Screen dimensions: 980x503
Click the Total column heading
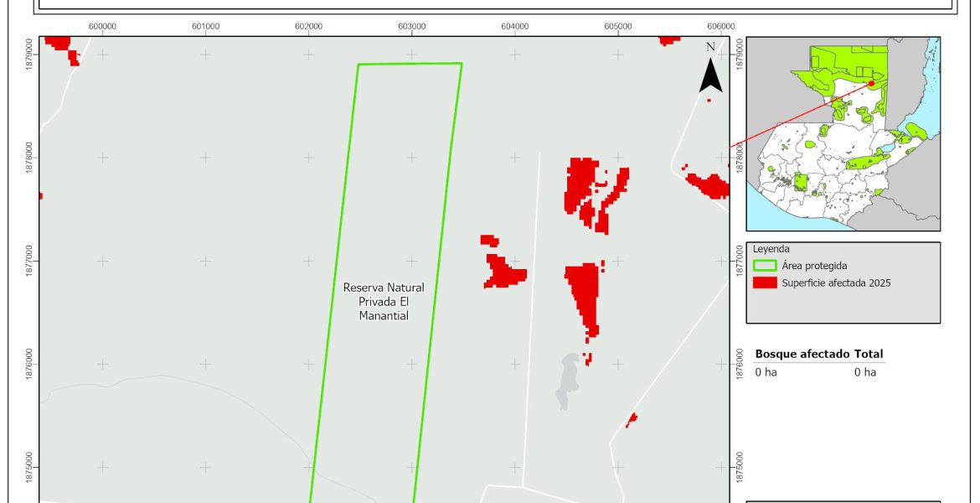[x=869, y=355]
